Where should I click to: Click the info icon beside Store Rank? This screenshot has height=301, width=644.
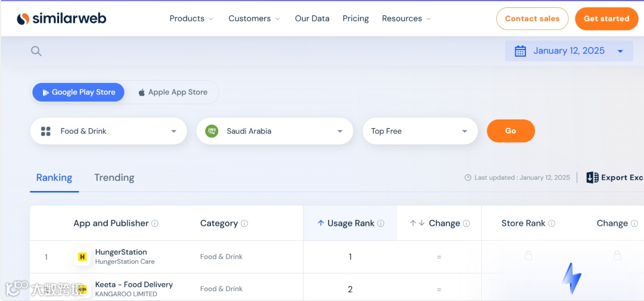pyautogui.click(x=552, y=223)
